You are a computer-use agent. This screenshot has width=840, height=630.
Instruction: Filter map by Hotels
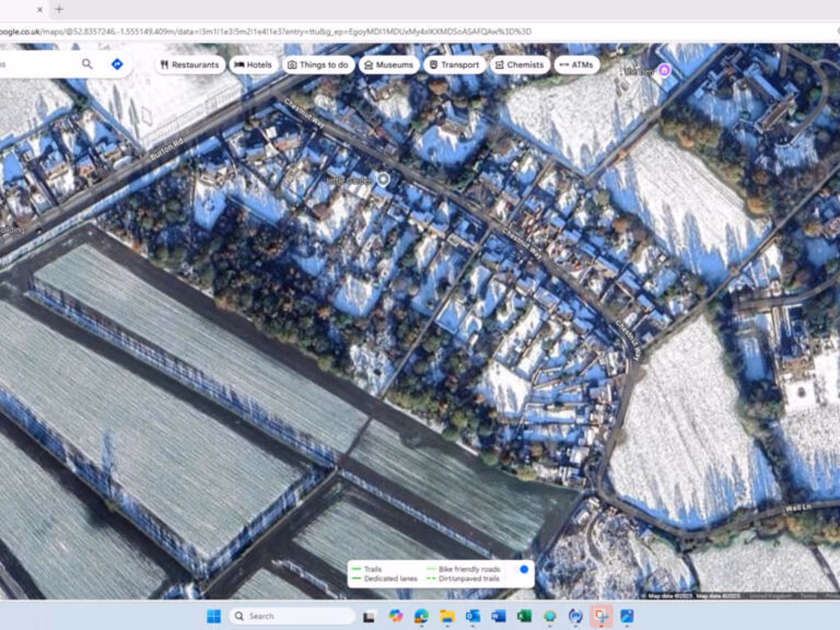pyautogui.click(x=253, y=65)
